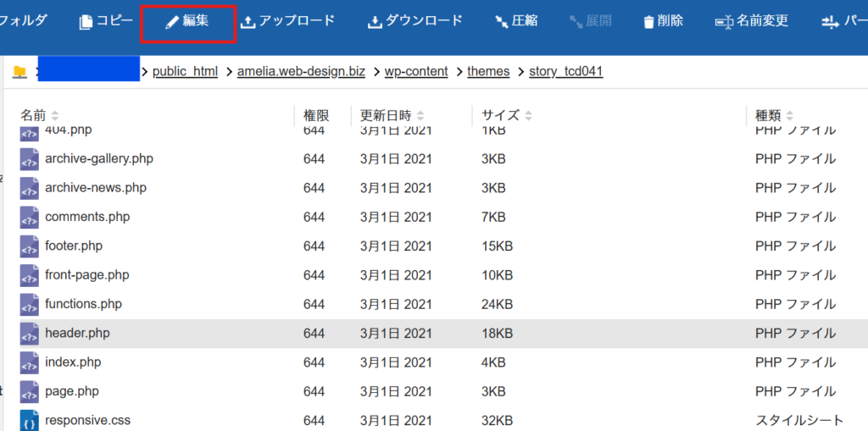868x431 pixels.
Task: Click the responsive.css stylesheet icon
Action: [x=30, y=419]
